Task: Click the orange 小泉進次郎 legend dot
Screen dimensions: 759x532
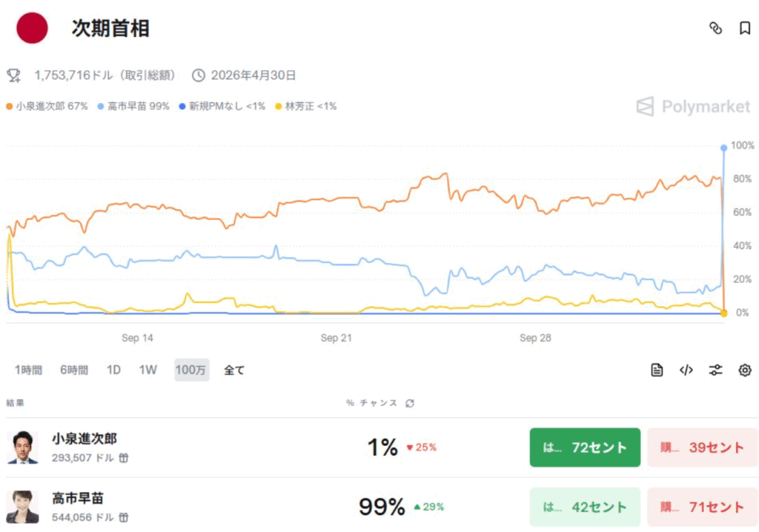Action: [9, 107]
